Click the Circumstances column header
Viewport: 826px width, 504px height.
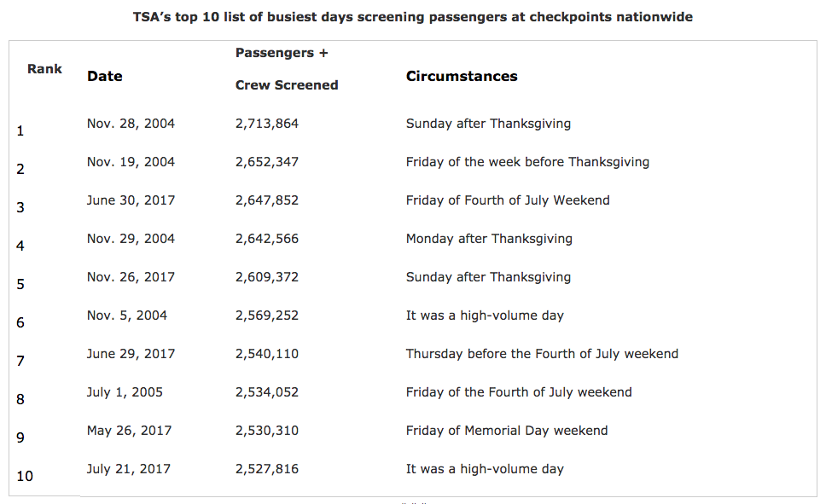click(x=462, y=77)
